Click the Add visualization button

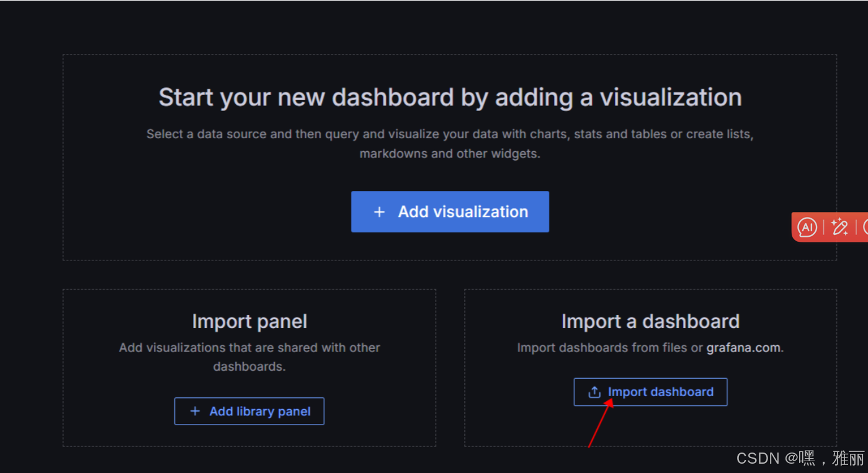pos(450,211)
